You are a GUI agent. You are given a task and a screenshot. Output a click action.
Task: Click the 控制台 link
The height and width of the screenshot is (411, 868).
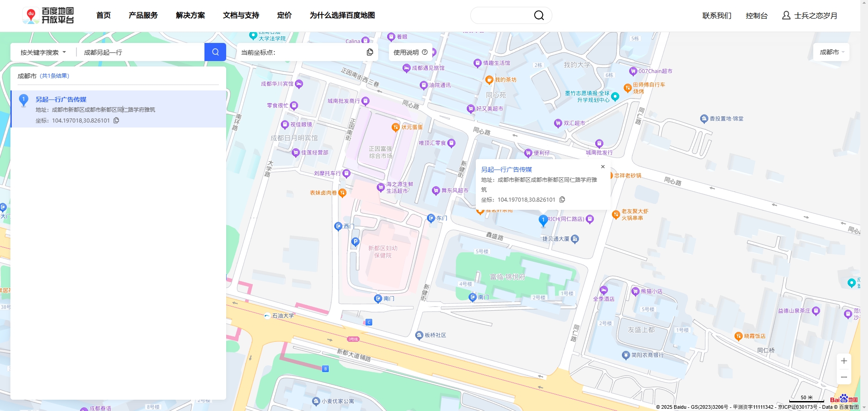pyautogui.click(x=757, y=15)
